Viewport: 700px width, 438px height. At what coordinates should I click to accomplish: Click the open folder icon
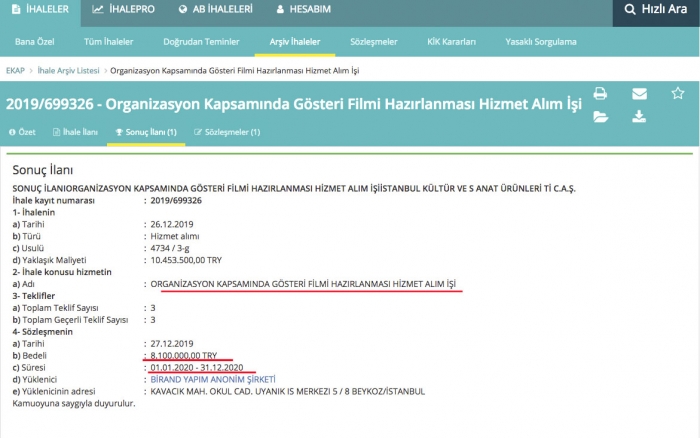[x=600, y=117]
